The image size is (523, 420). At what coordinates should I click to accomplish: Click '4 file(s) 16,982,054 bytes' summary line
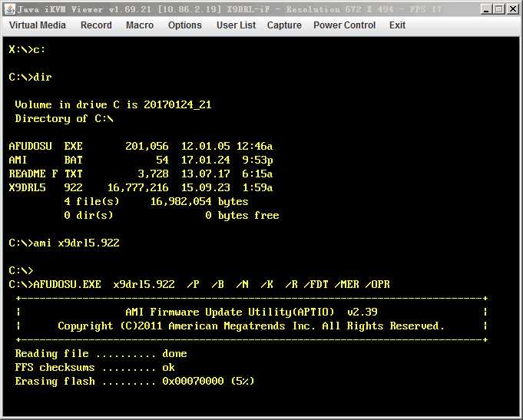[156, 201]
